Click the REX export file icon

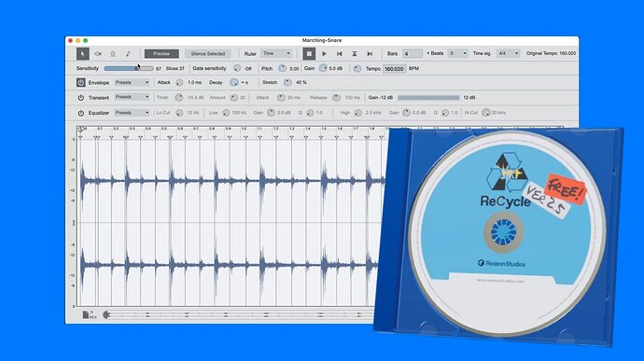[89, 314]
